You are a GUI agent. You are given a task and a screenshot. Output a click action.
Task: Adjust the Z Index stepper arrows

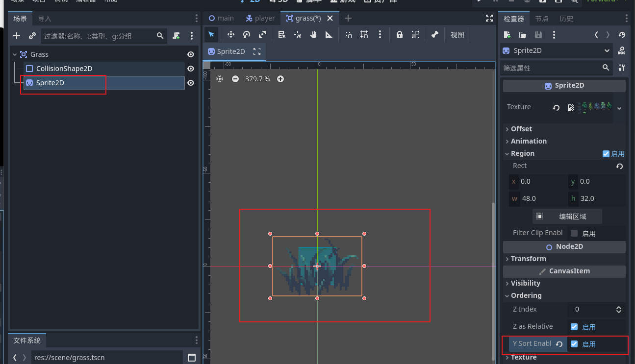(619, 310)
